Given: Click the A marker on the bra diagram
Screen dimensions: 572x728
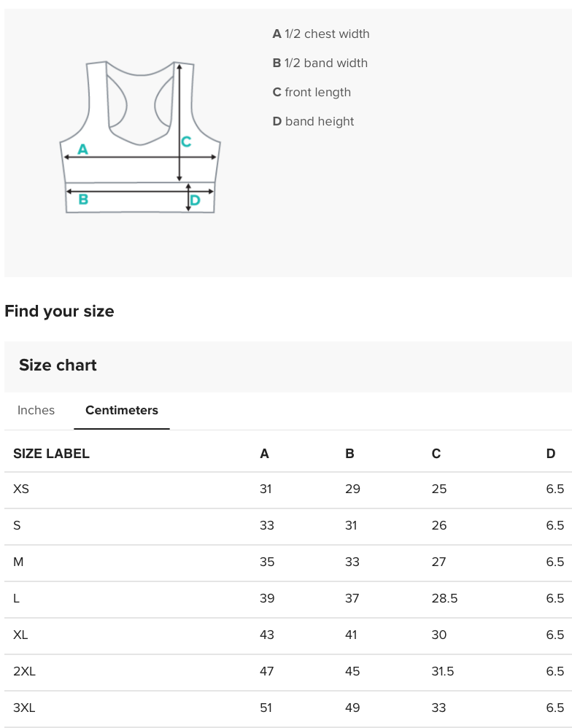Looking at the screenshot, I should [x=82, y=149].
